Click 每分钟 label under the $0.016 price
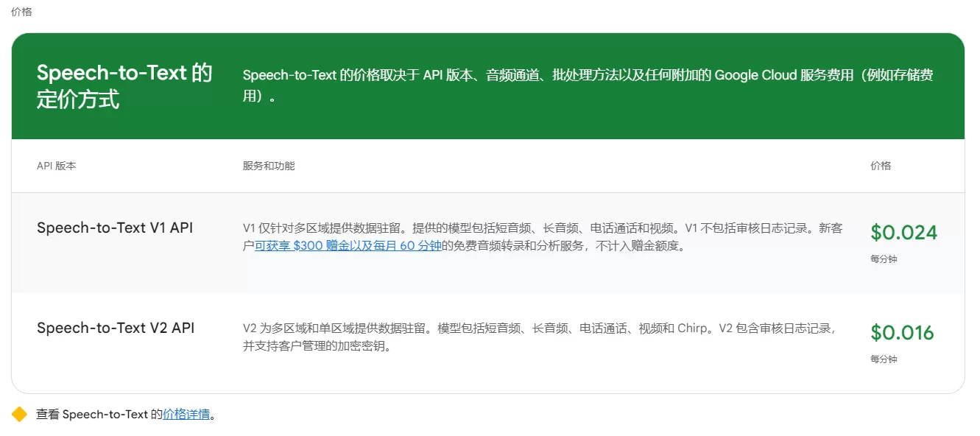Screen dimensions: 980x436 click(x=884, y=359)
